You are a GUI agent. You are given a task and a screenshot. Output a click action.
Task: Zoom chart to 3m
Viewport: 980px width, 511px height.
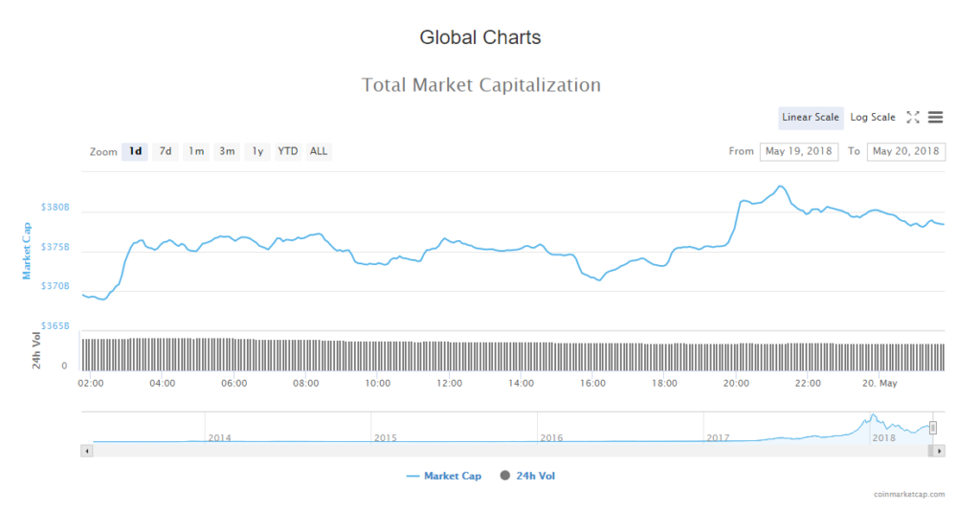point(227,151)
